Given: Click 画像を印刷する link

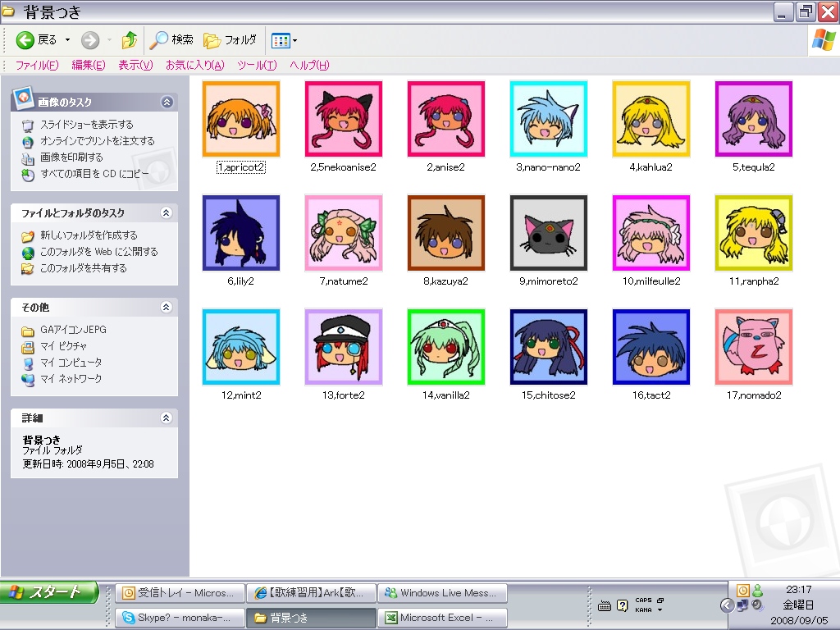Looking at the screenshot, I should [x=71, y=157].
